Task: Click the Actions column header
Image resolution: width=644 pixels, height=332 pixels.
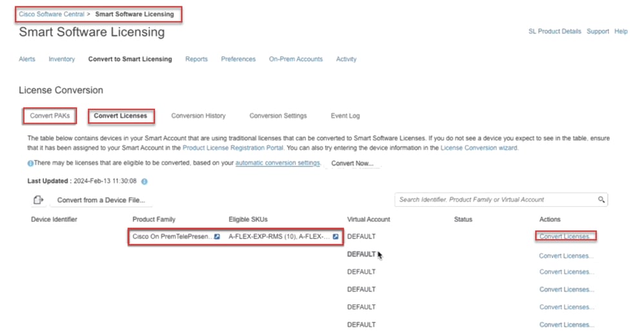Action: pos(550,219)
